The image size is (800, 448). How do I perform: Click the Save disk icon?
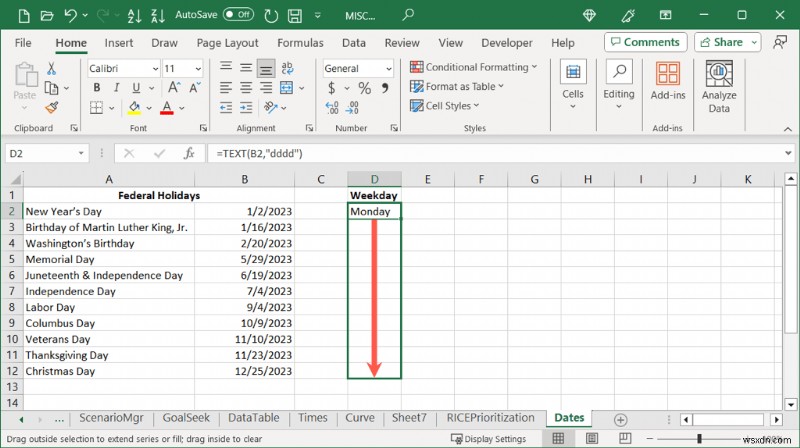[x=294, y=16]
